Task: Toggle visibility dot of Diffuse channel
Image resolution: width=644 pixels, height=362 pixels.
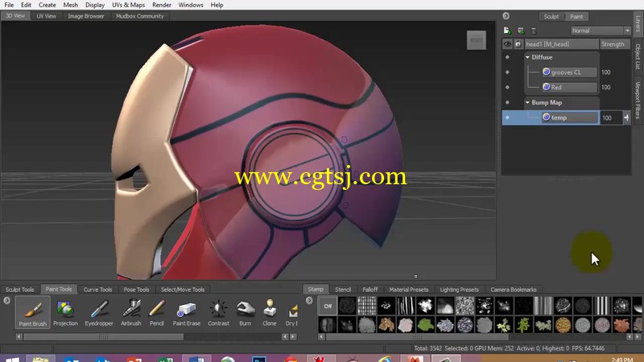Action: click(x=507, y=57)
